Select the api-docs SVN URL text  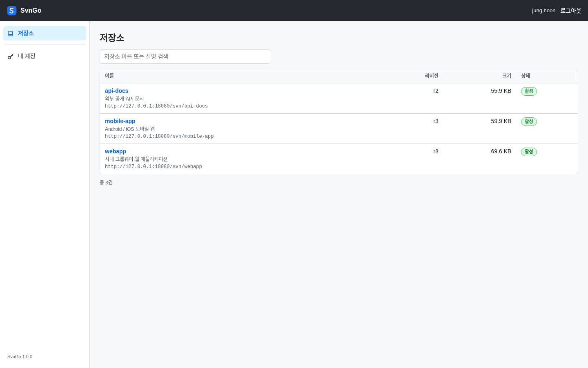(x=156, y=106)
